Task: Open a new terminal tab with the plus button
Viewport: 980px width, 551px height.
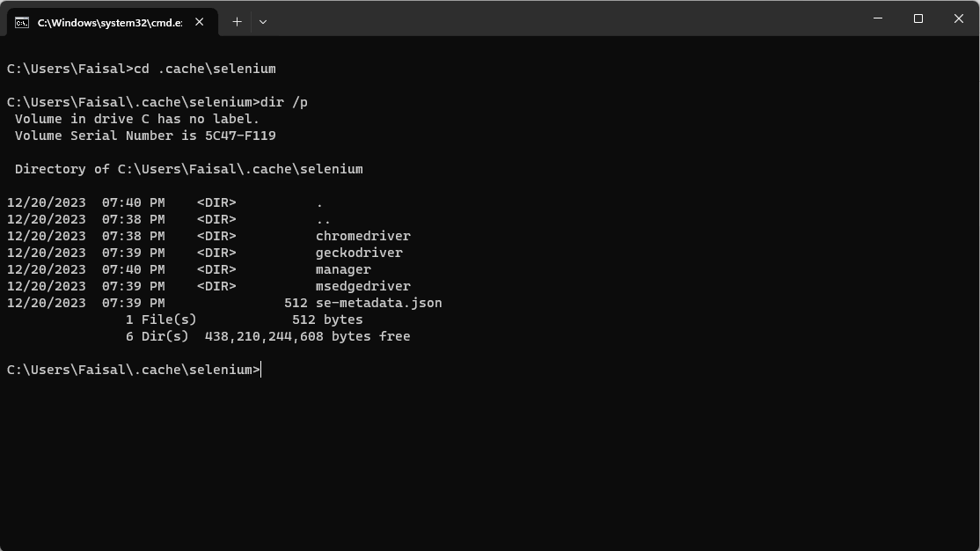Action: (x=236, y=21)
